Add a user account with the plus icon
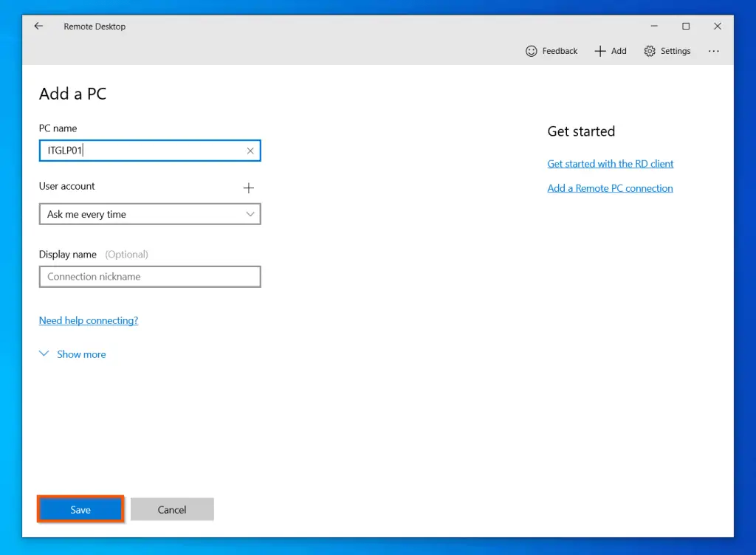756x555 pixels. [249, 187]
